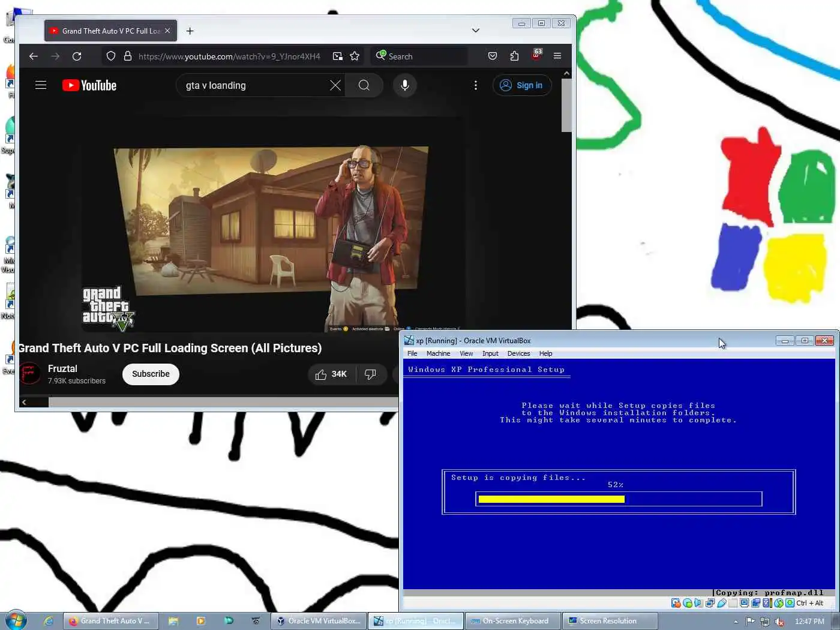
Task: Open Fruztal channel avatar
Action: point(29,374)
